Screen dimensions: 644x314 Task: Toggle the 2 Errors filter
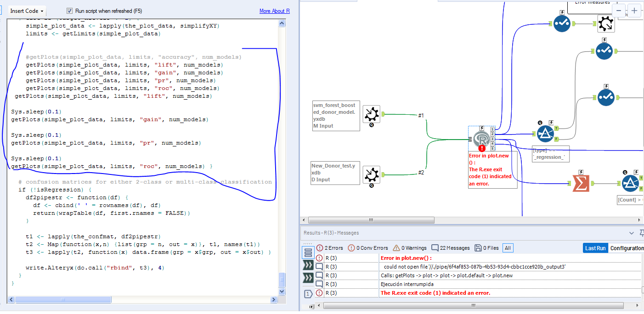[330, 248]
